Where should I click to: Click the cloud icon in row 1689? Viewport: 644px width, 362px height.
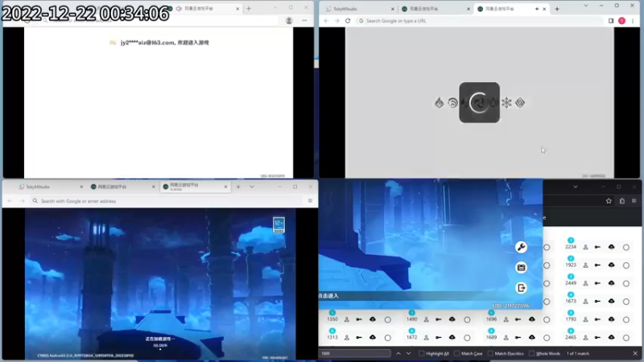[531, 337]
